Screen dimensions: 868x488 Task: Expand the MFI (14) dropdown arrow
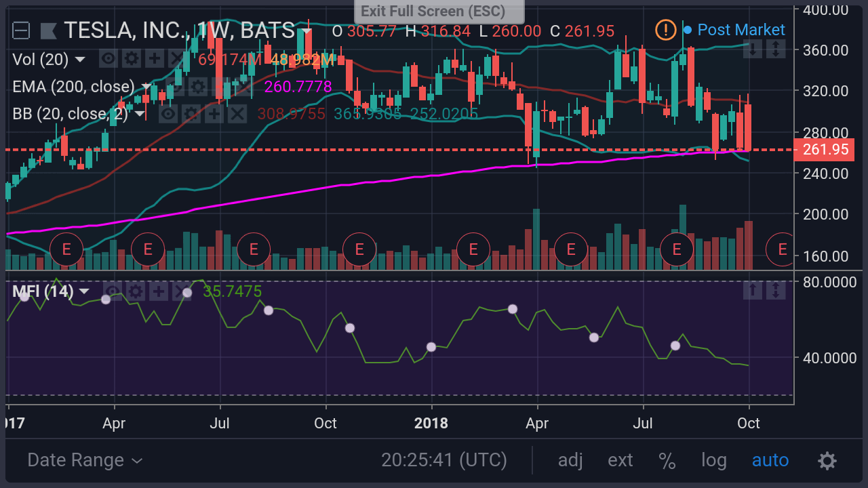84,292
